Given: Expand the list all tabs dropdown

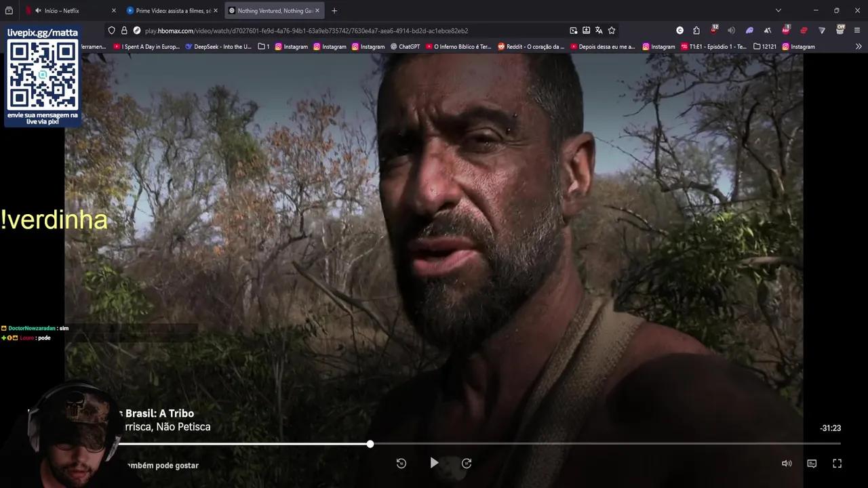Looking at the screenshot, I should point(778,10).
